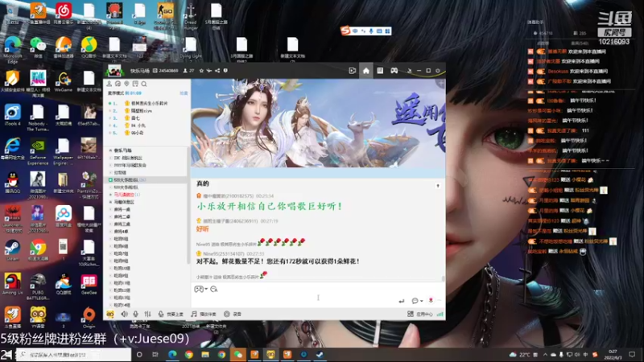Open the QQ Music desktop shortcut
The height and width of the screenshot is (362, 644).
point(89,47)
